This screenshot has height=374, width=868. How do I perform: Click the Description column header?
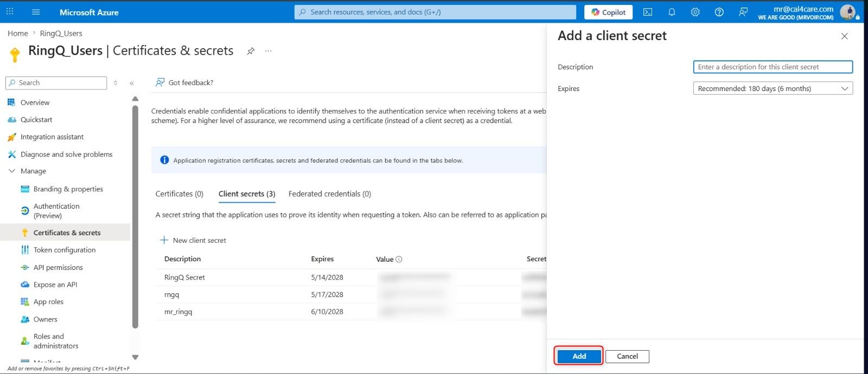pos(182,259)
